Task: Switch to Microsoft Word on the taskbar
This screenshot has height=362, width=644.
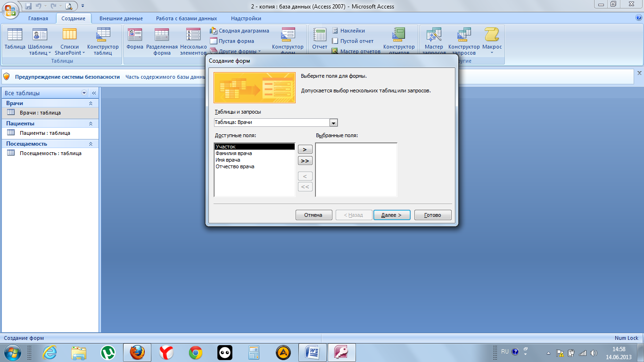Action: 313,353
